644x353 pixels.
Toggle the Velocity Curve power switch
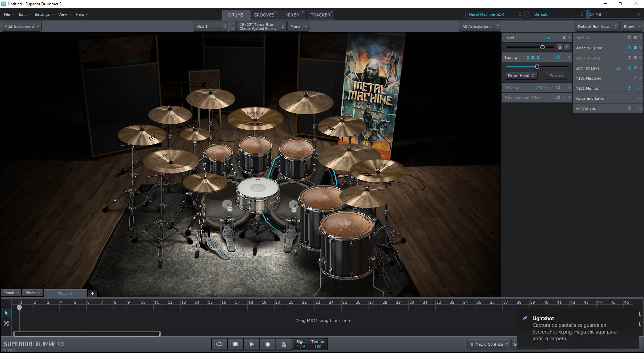tap(629, 48)
